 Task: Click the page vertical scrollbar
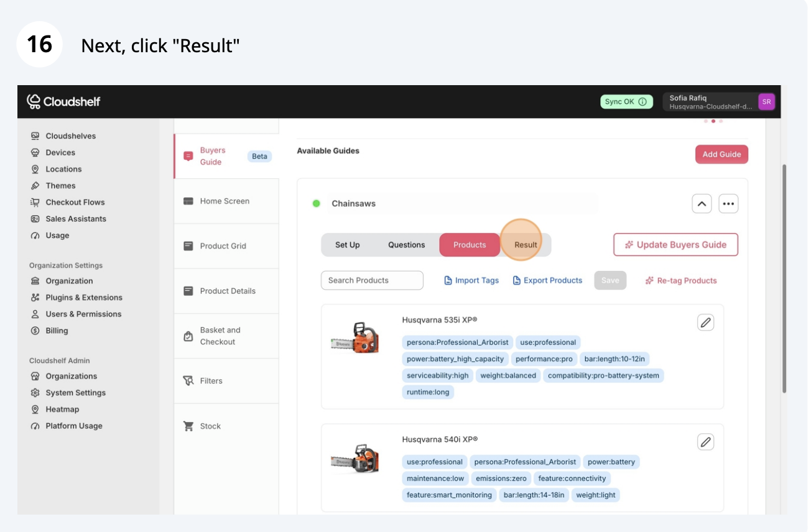pyautogui.click(x=784, y=278)
